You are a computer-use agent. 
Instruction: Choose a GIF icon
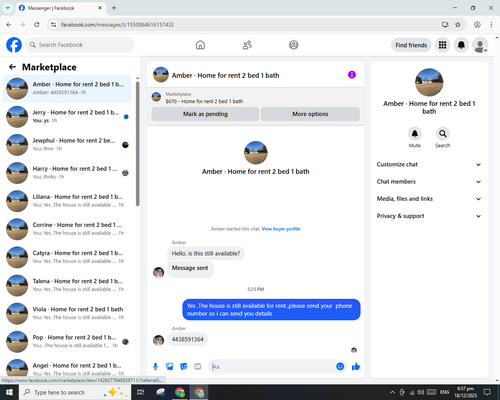point(198,367)
